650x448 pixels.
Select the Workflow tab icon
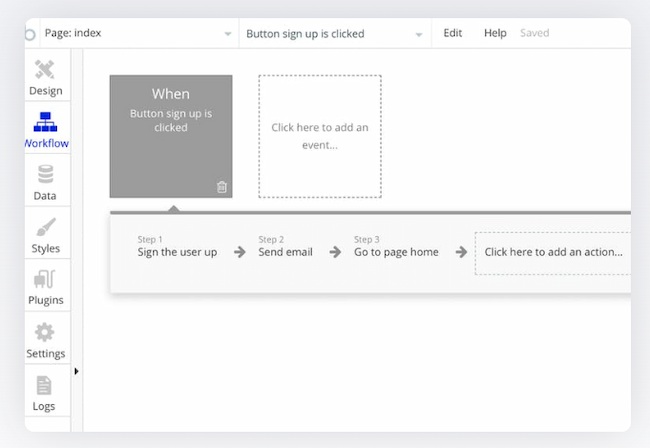[x=45, y=123]
